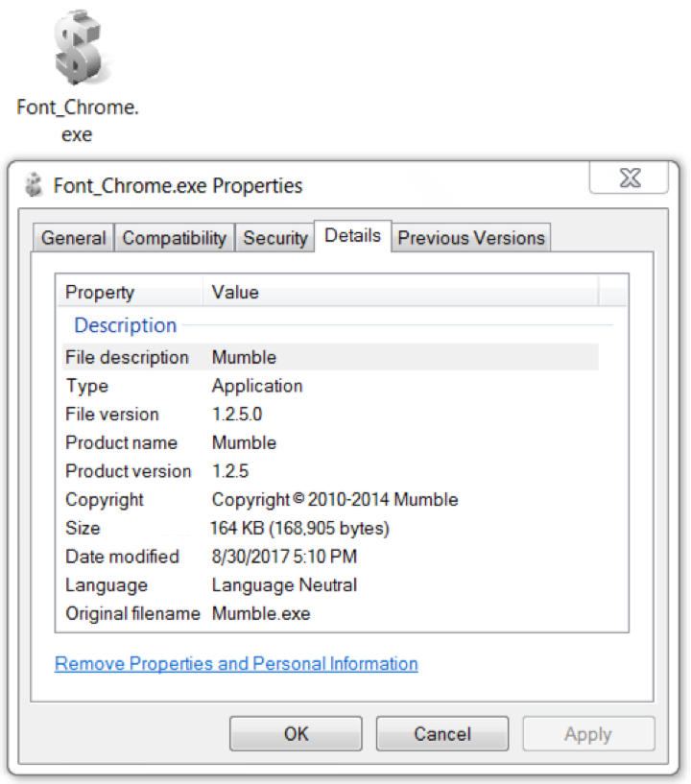Select the Product version row label
The image size is (691, 784).
coord(129,471)
